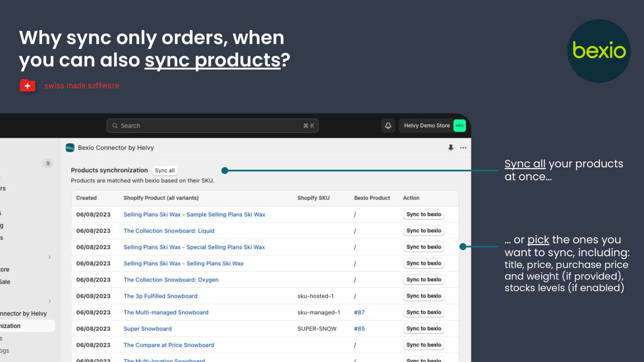Open The 3p Fulfilled Snowboard link
The height and width of the screenshot is (362, 644).
click(161, 296)
